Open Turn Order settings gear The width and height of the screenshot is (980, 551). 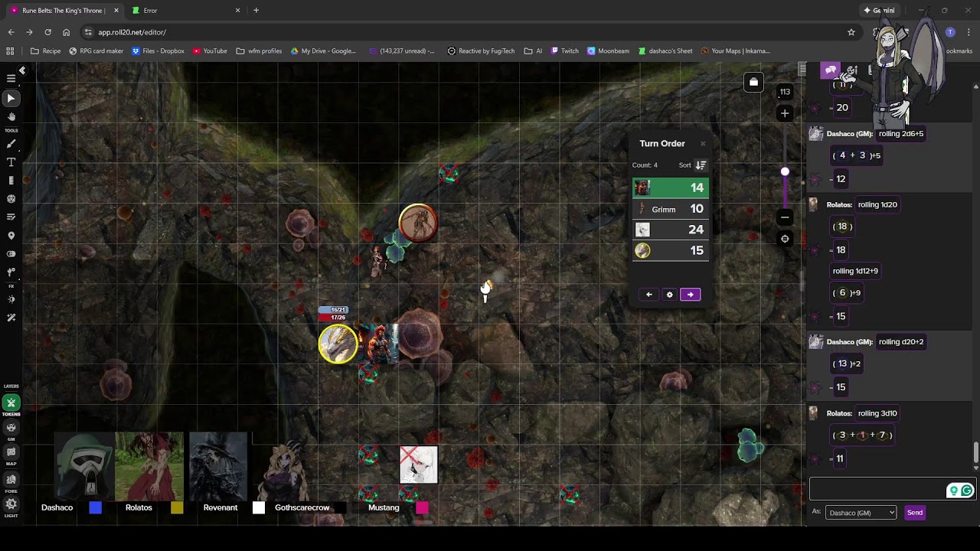click(669, 295)
